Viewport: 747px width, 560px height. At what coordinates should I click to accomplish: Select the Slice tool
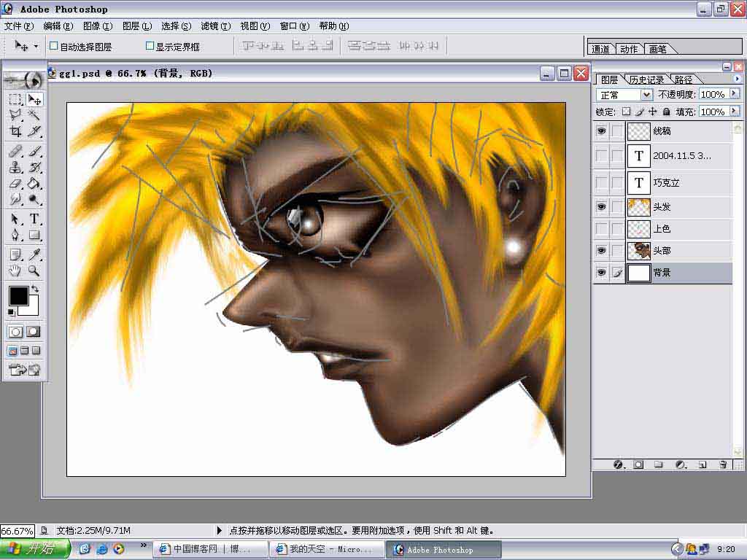click(34, 131)
